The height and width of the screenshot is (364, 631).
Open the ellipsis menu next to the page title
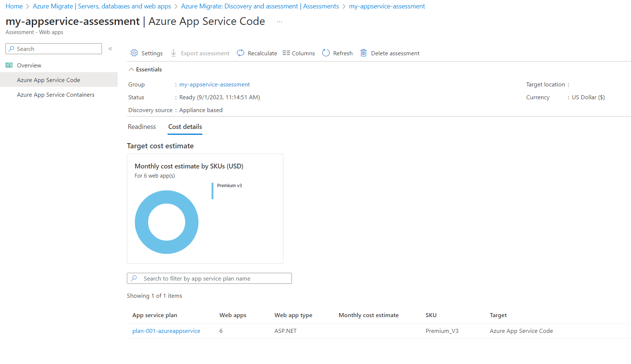click(x=279, y=21)
